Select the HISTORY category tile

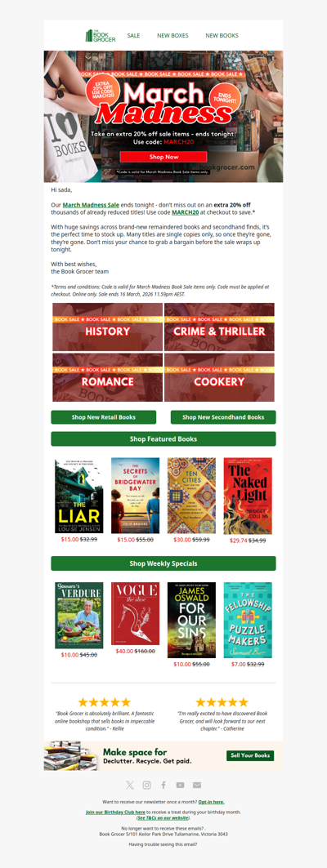(x=108, y=327)
